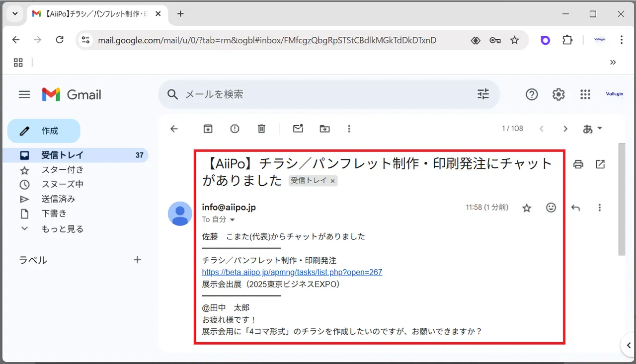636x364 pixels.
Task: Open Gmail support help icon
Action: (x=532, y=94)
